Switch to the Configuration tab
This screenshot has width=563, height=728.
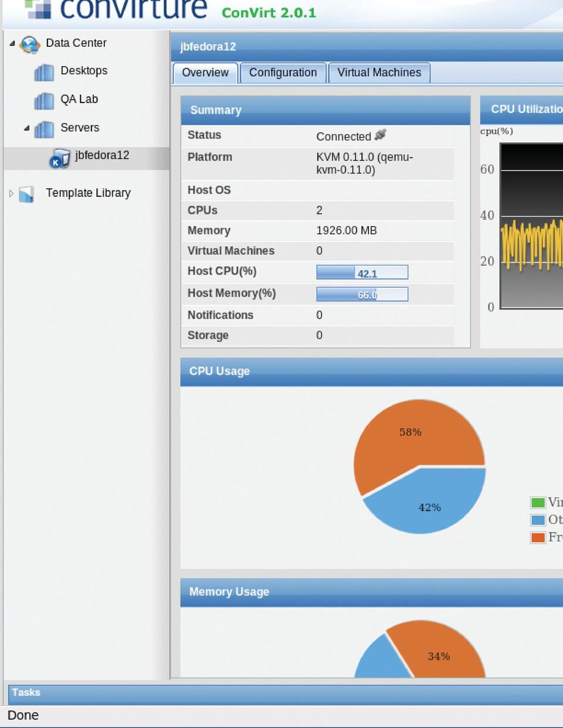point(283,73)
